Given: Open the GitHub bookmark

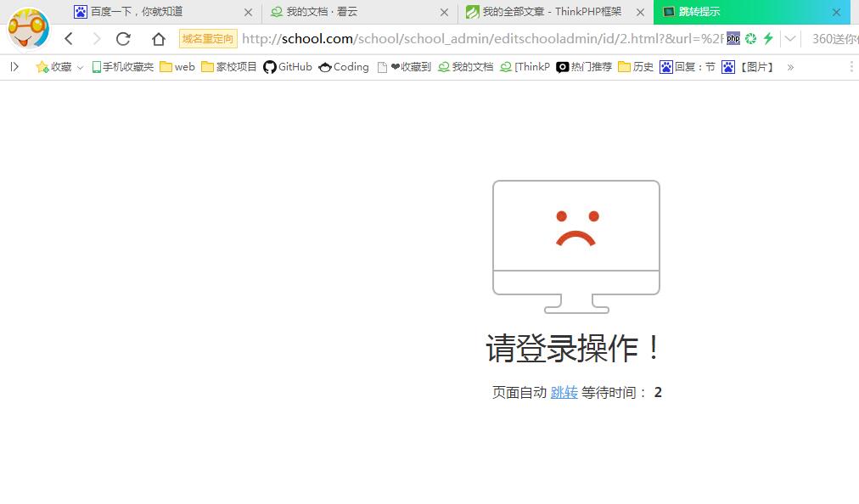Looking at the screenshot, I should pyautogui.click(x=288, y=67).
